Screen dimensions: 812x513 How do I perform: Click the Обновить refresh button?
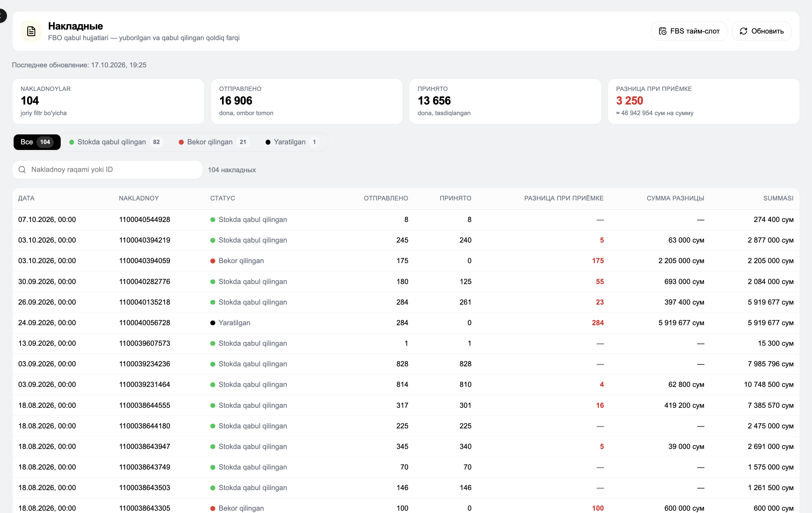(762, 32)
